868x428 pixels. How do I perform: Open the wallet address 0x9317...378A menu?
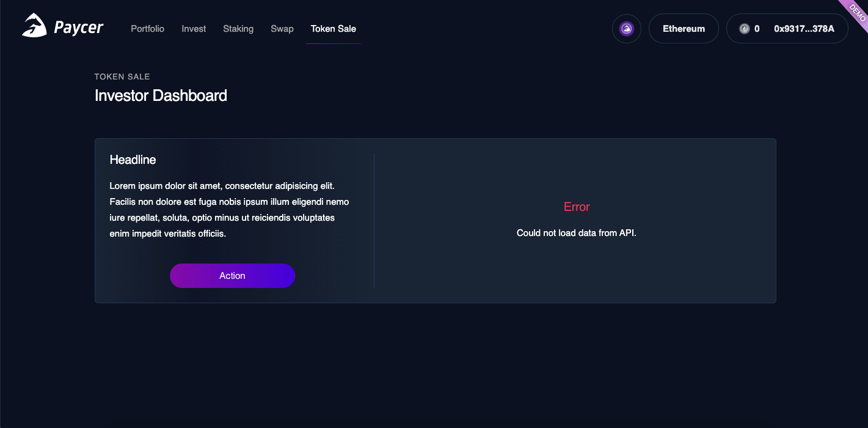coord(804,29)
